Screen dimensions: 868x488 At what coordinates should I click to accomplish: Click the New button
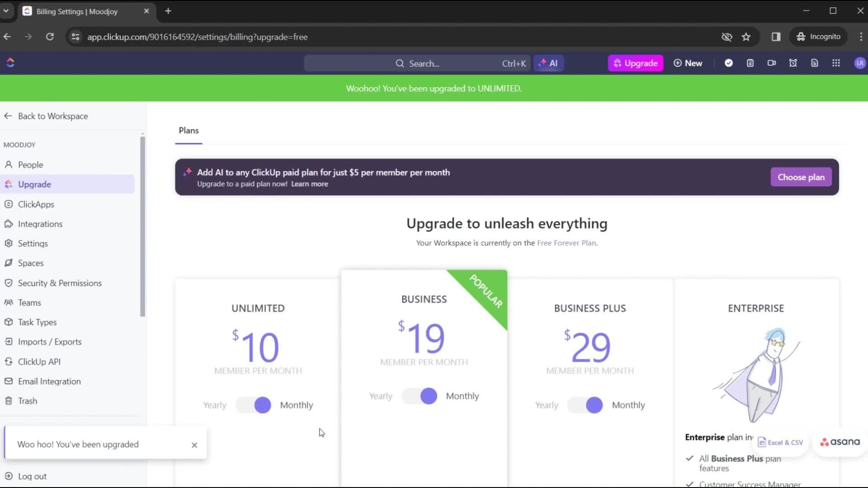(x=688, y=63)
